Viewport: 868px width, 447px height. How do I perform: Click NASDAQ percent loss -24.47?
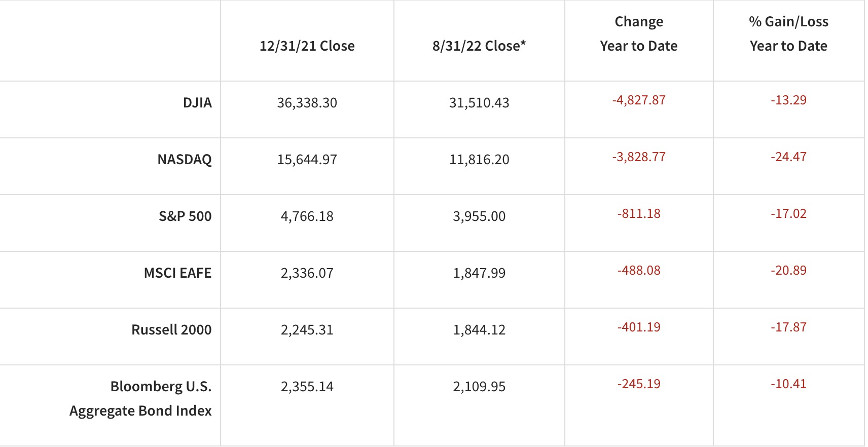click(x=788, y=157)
